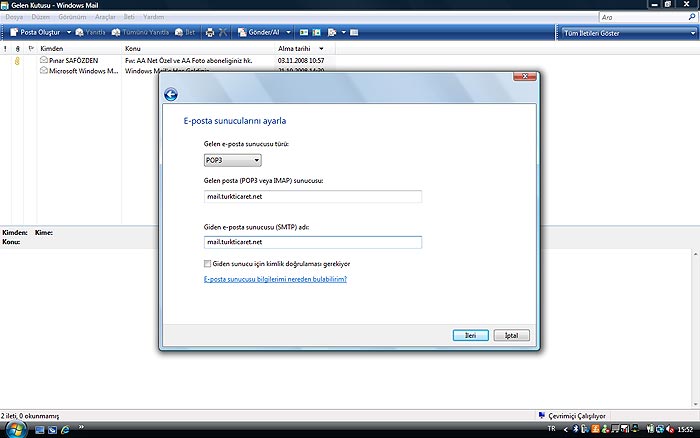This screenshot has width=700, height=438.
Task: Click the TR language indicator
Action: click(x=552, y=429)
